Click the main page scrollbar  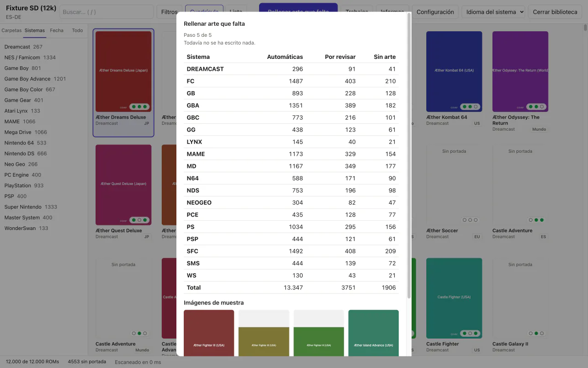click(585, 28)
